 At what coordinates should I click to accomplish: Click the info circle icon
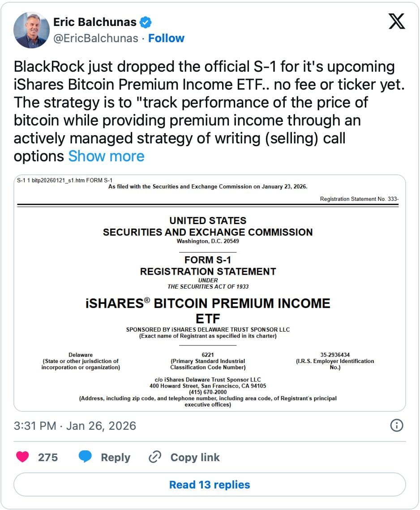(397, 425)
